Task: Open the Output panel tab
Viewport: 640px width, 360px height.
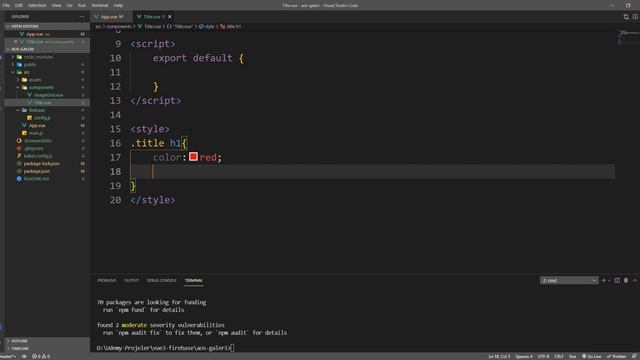Action: pos(131,280)
